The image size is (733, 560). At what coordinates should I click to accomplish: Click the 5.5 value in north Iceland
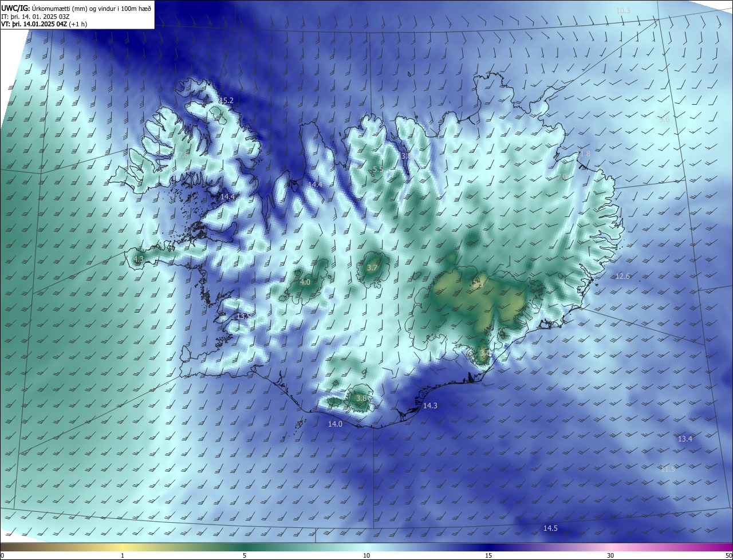coord(378,169)
